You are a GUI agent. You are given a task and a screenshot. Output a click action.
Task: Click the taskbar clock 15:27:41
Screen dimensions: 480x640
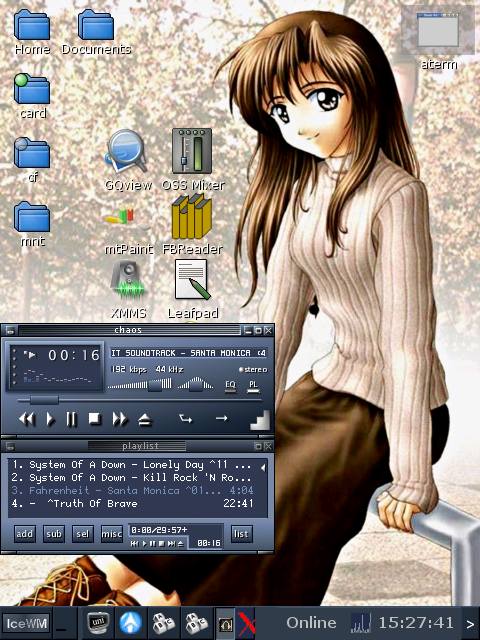point(416,623)
